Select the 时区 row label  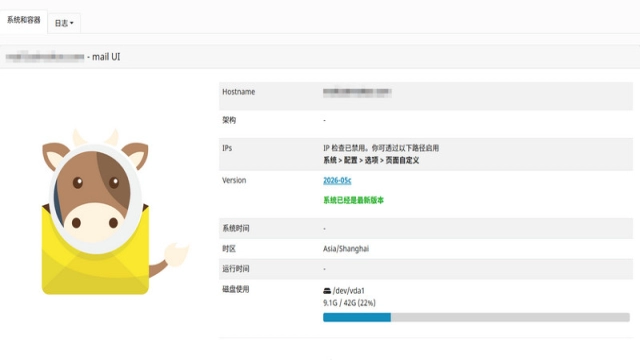229,249
